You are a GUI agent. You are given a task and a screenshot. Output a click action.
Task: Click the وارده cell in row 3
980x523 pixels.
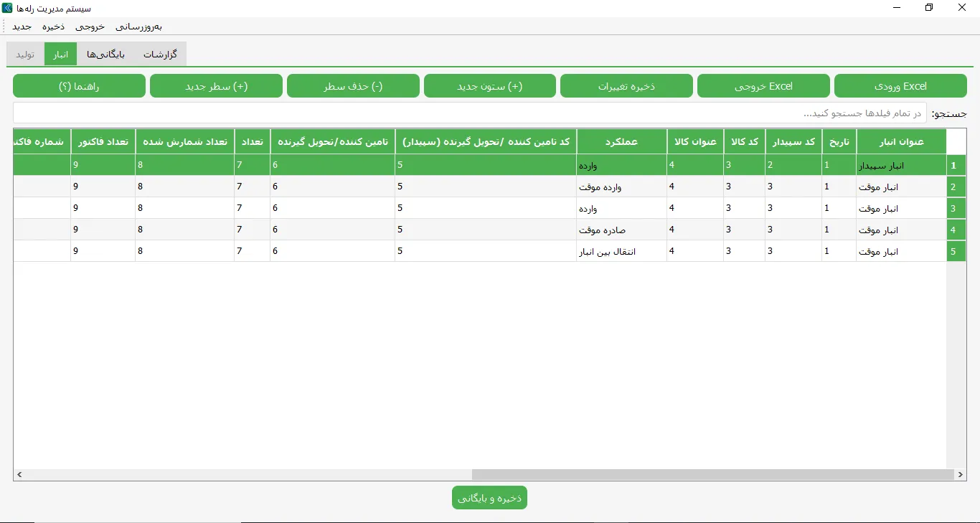coord(622,208)
